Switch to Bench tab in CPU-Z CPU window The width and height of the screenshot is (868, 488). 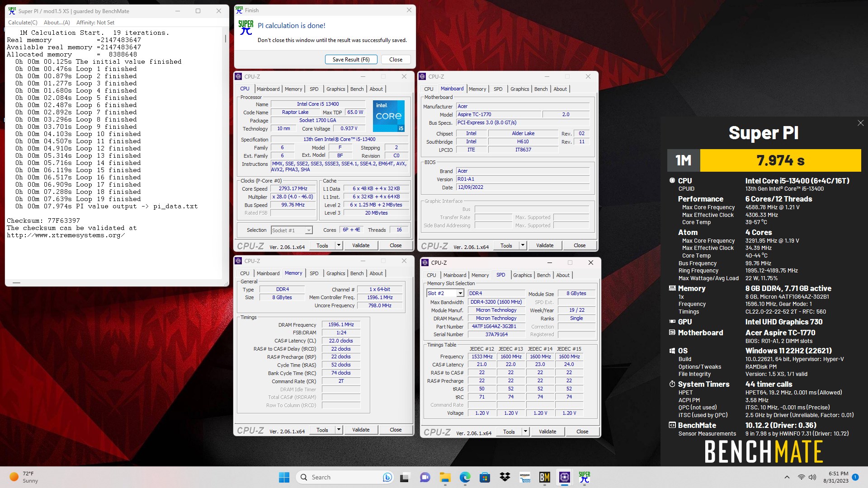[357, 89]
